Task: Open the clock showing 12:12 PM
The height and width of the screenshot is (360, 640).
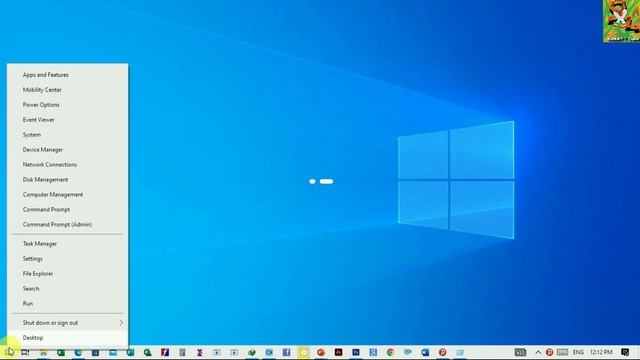Action: [x=601, y=352]
